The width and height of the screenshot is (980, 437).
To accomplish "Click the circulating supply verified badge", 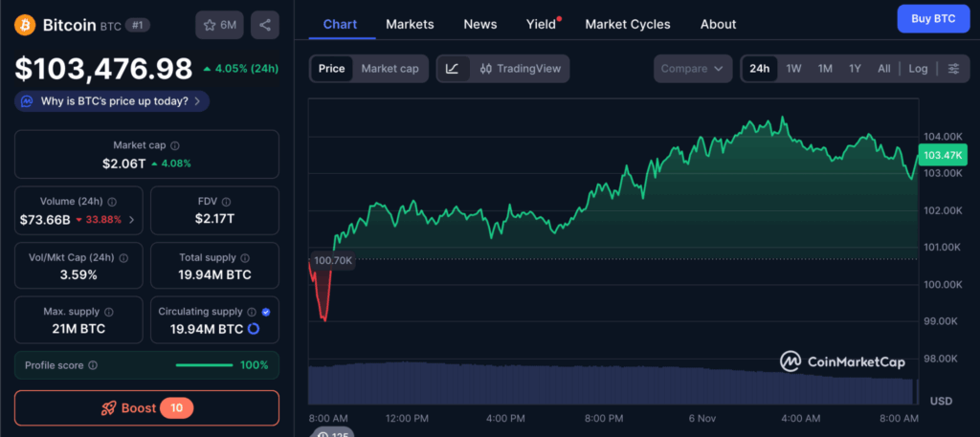I will click(x=265, y=312).
